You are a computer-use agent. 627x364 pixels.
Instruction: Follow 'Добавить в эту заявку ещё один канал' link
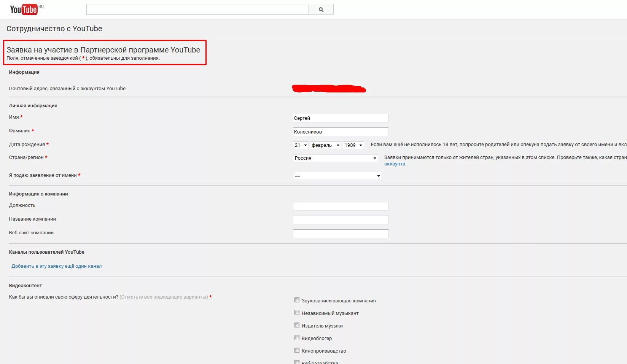(x=57, y=266)
